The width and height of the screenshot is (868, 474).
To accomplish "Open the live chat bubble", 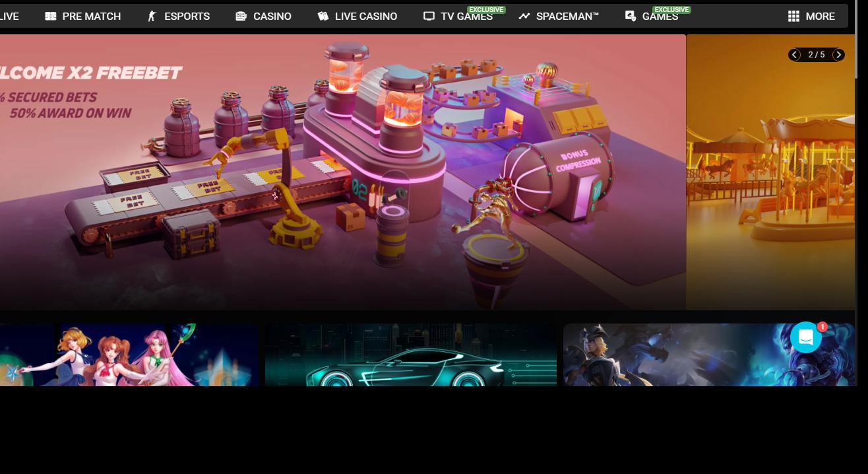I will click(805, 337).
